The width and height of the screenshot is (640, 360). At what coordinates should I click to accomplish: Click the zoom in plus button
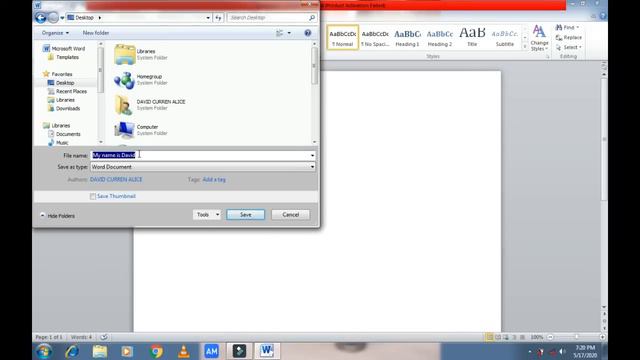(x=602, y=337)
